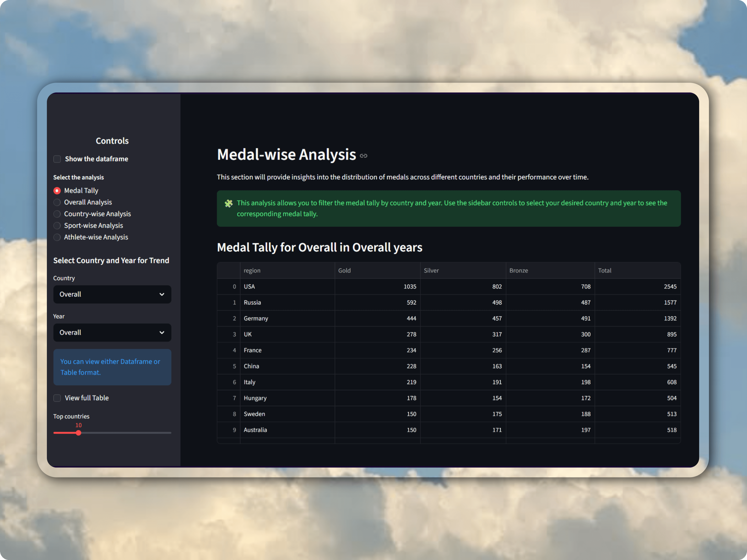Switch to Sport-wise Analysis option
This screenshot has width=747, height=560.
[57, 226]
